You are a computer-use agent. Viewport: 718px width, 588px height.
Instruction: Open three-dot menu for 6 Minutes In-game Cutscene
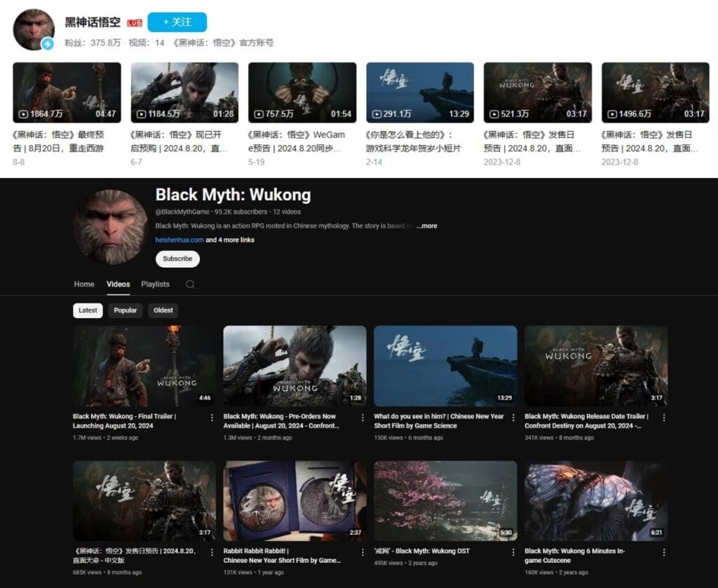[x=664, y=552]
